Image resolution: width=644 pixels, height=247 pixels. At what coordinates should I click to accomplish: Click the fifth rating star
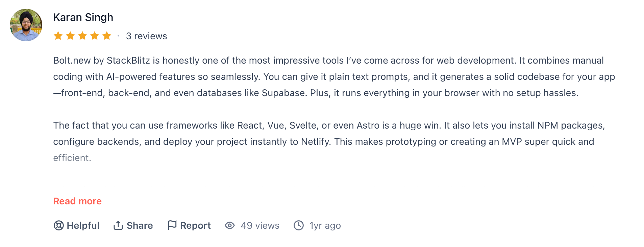[x=107, y=36]
